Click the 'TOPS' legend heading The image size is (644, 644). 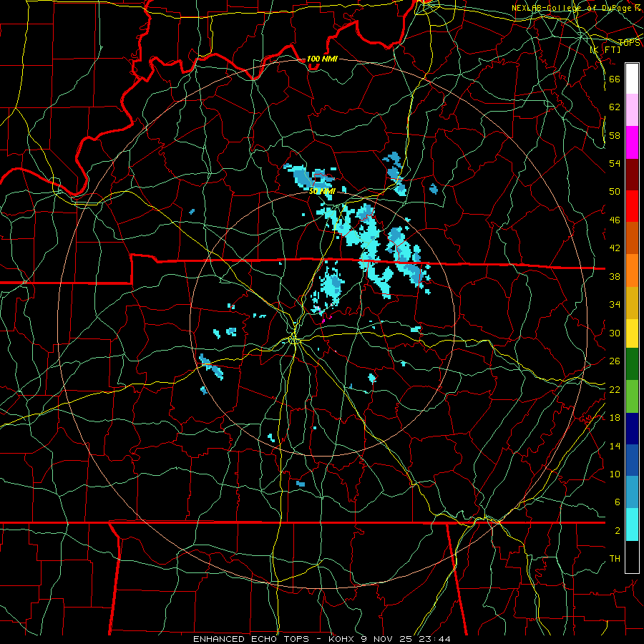pos(629,43)
